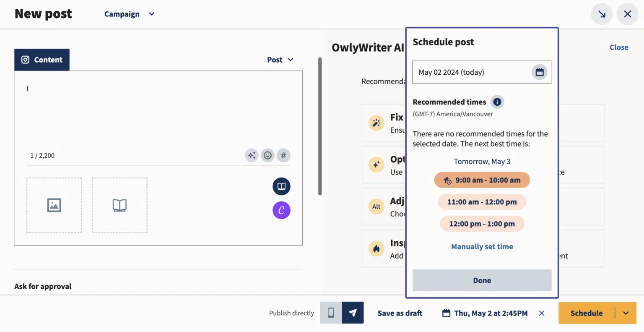Open the AI writing assistant sparkle icon
This screenshot has height=332, width=644.
pos(252,155)
